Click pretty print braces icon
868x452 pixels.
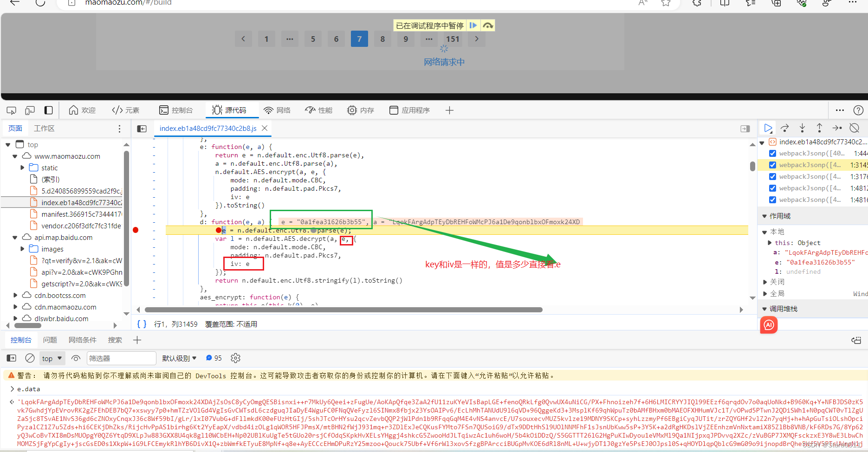(x=142, y=324)
